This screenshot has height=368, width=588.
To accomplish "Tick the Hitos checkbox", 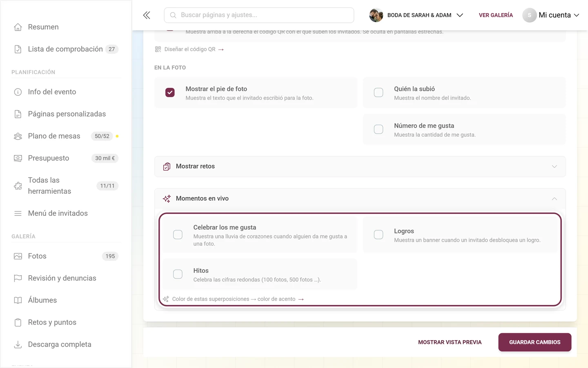I will [x=178, y=274].
